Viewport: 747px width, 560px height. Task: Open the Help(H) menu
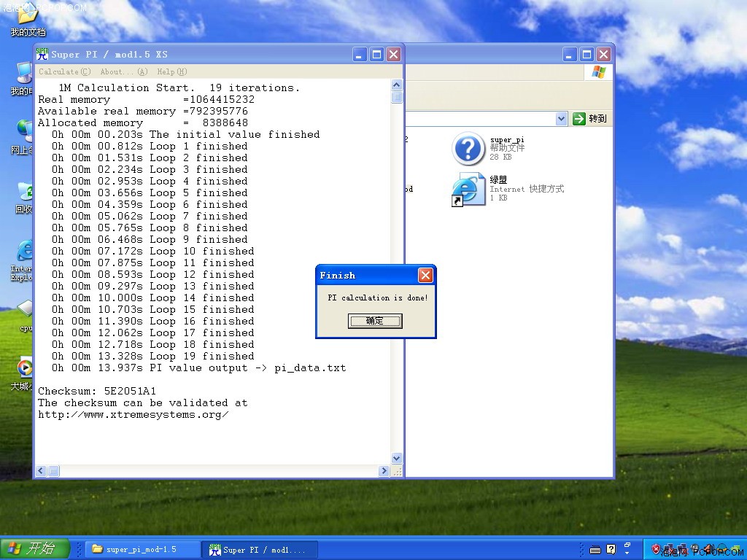pyautogui.click(x=172, y=72)
